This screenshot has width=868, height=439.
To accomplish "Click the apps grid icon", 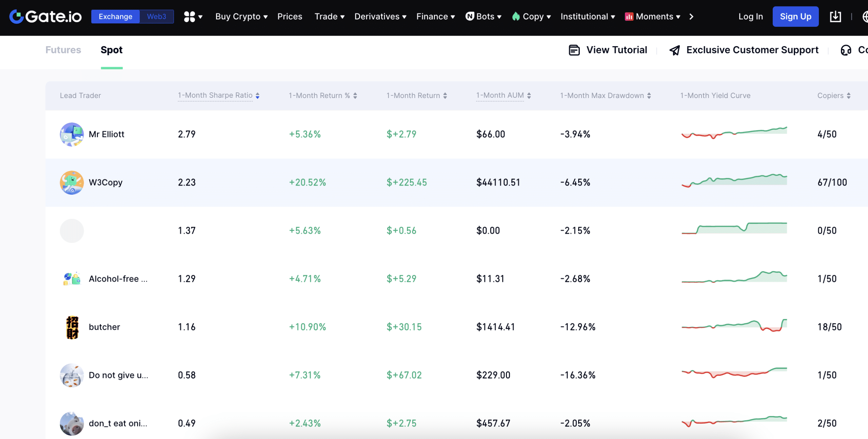I will pyautogui.click(x=190, y=16).
